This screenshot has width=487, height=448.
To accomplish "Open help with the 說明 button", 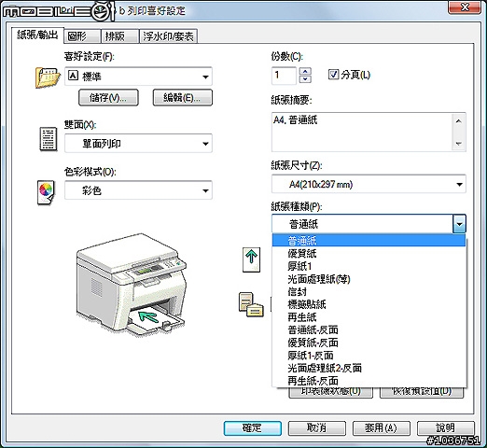I will [x=446, y=428].
